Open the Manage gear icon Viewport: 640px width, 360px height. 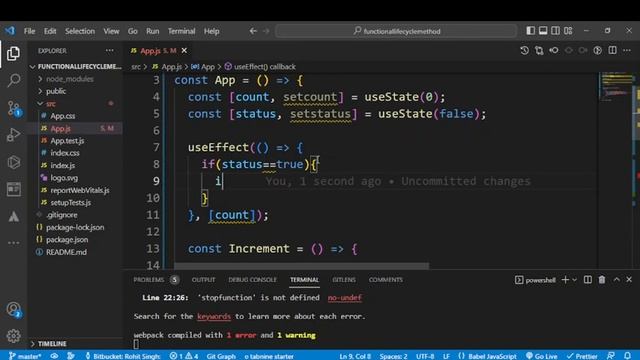pyautogui.click(x=13, y=336)
